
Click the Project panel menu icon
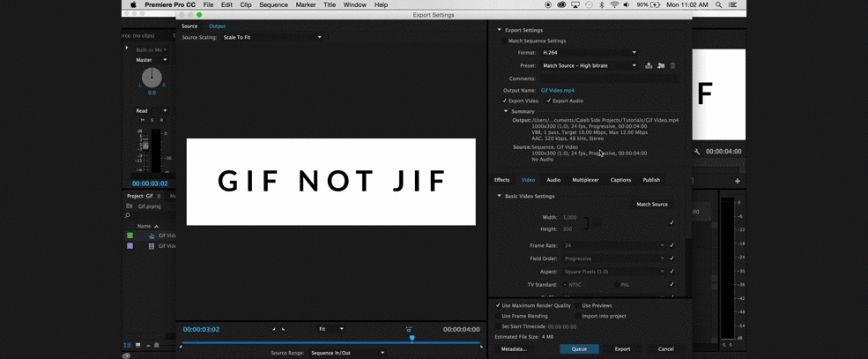pos(159,196)
